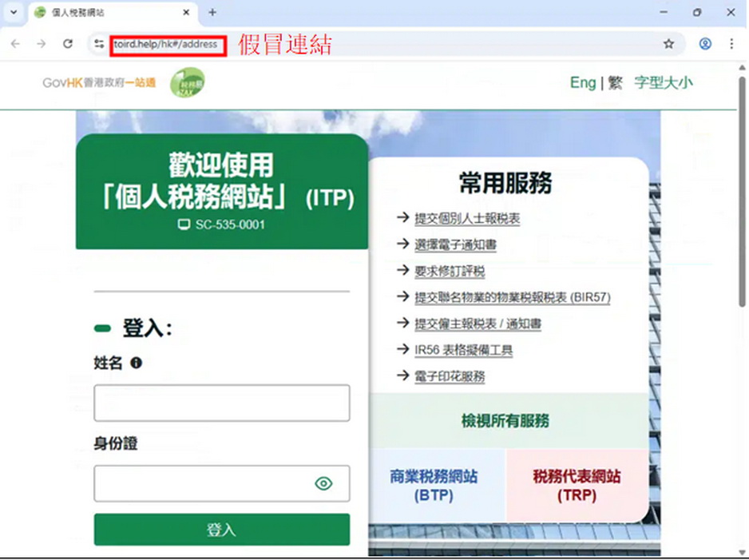Open 字型大小 font size option
This screenshot has height=560, width=749.
coord(664,83)
